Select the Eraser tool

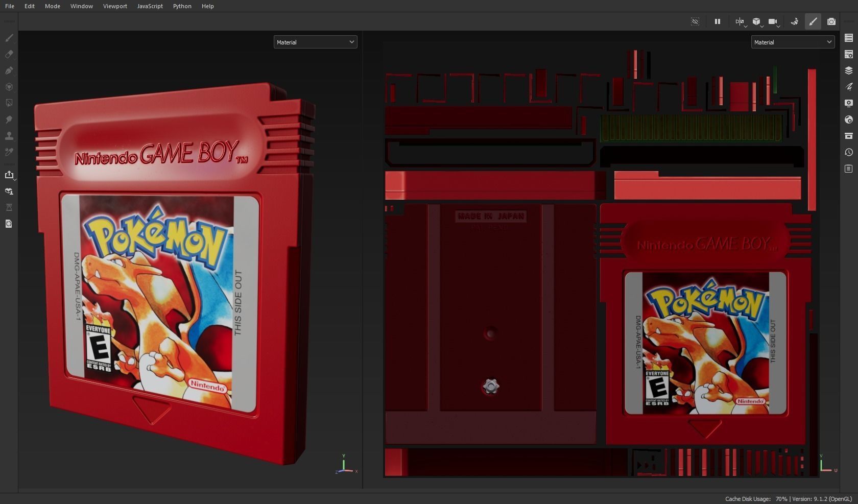[9, 54]
